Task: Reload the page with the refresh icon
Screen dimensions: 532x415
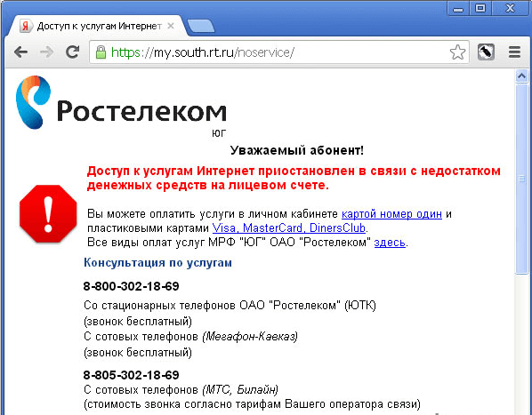Action: coord(72,52)
